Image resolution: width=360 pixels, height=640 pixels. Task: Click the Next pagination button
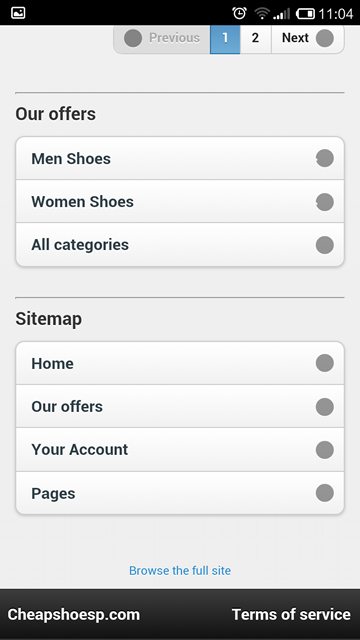[x=308, y=38]
